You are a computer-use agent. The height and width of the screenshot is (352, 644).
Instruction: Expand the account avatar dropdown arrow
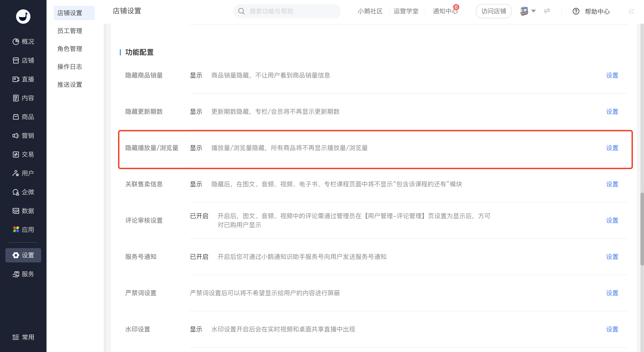pyautogui.click(x=533, y=11)
